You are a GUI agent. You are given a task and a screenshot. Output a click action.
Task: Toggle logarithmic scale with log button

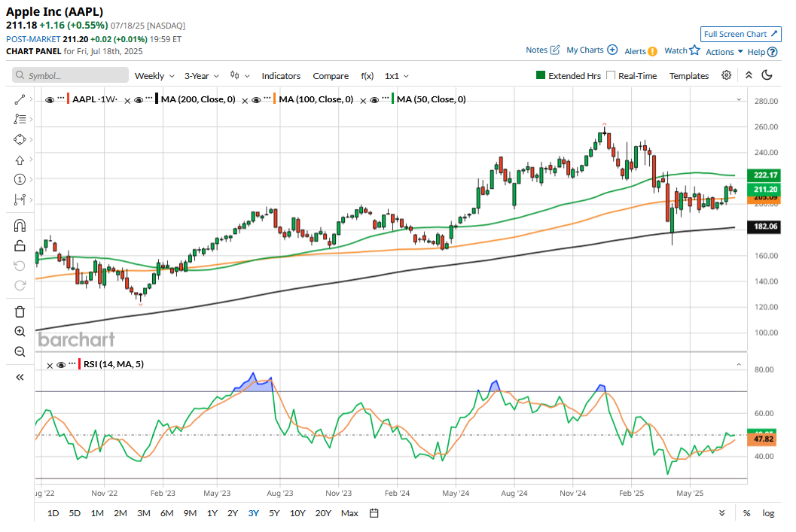[769, 513]
